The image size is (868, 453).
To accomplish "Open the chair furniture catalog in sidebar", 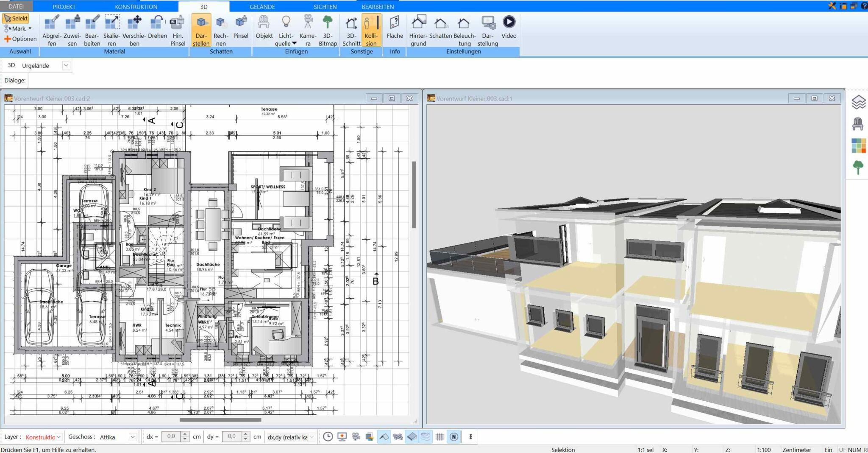I will (858, 124).
